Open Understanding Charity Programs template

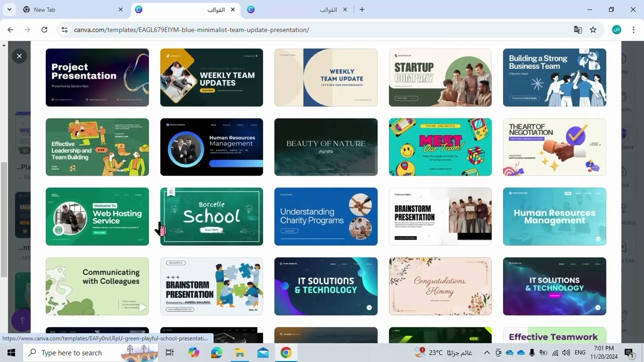coord(326,217)
